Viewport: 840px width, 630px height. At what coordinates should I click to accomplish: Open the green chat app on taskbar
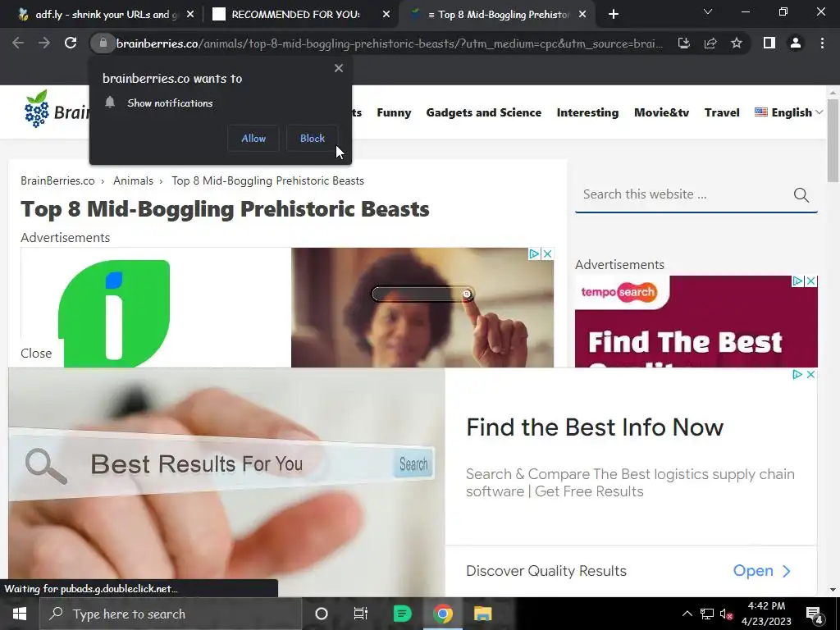(x=402, y=614)
